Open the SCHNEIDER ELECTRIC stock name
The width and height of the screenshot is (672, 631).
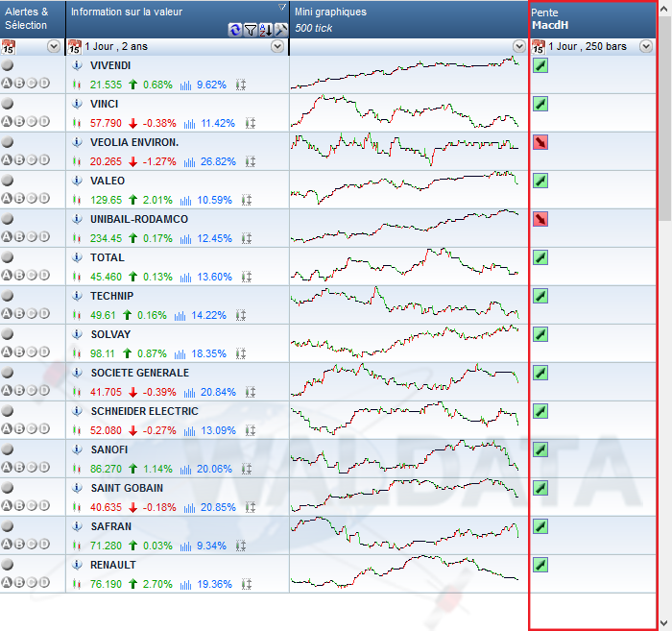pos(144,411)
